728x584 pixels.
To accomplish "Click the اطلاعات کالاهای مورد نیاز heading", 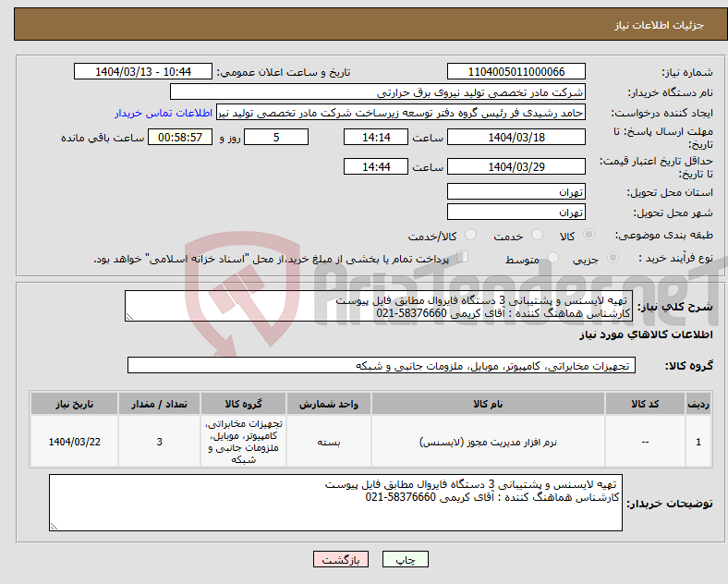I will coord(646,335).
